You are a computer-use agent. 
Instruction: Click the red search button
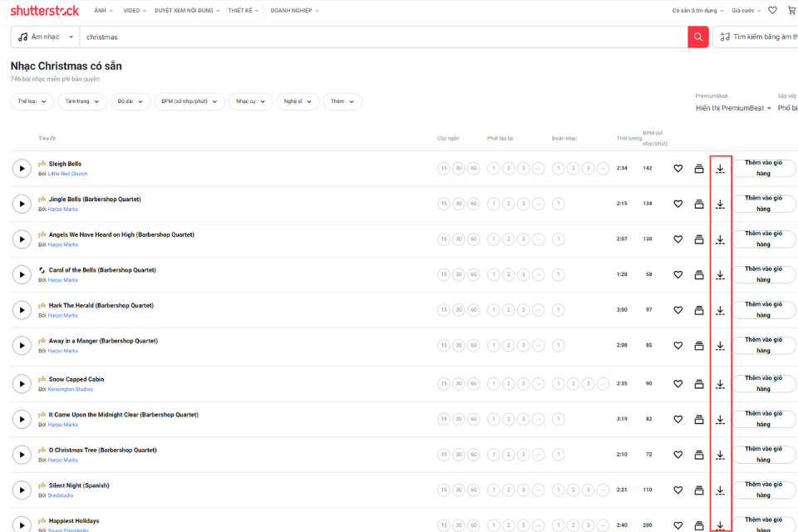(698, 37)
